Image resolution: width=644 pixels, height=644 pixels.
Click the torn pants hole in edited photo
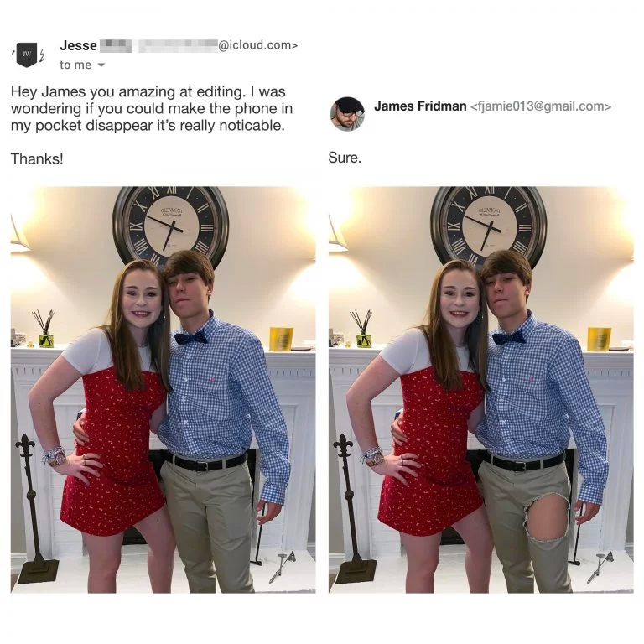click(547, 517)
